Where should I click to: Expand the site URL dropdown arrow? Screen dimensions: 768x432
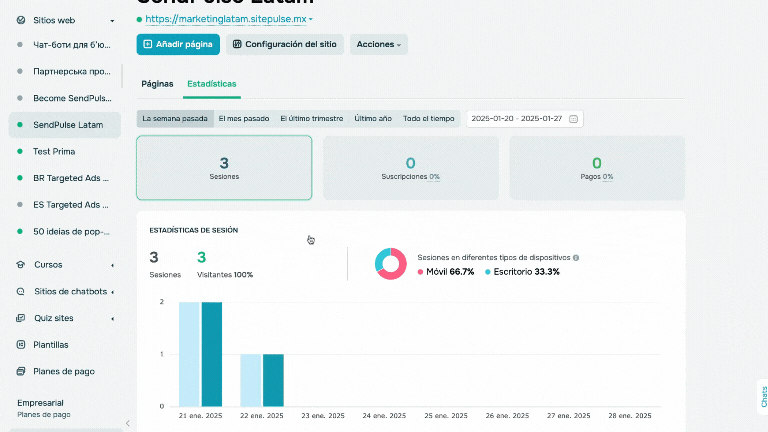[311, 19]
